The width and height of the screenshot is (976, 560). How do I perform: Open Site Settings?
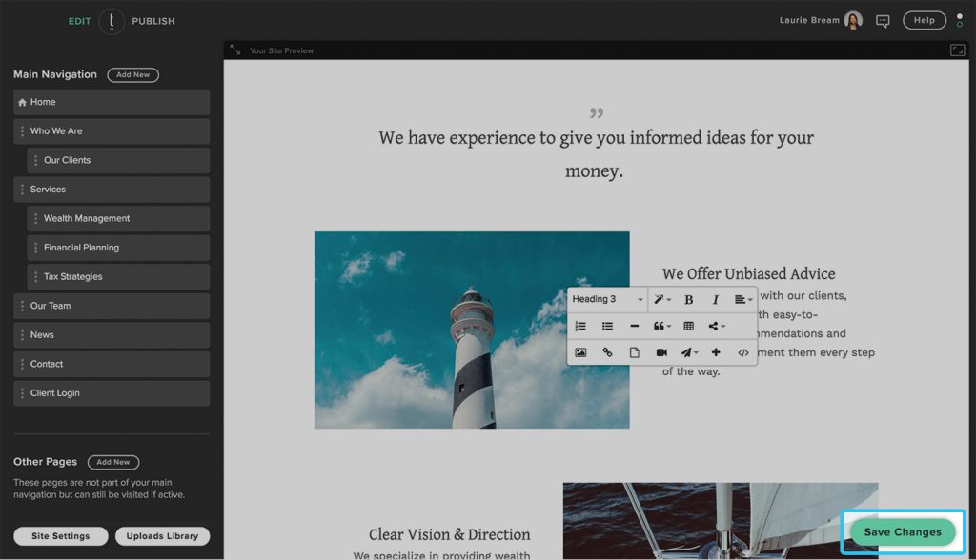[61, 536]
